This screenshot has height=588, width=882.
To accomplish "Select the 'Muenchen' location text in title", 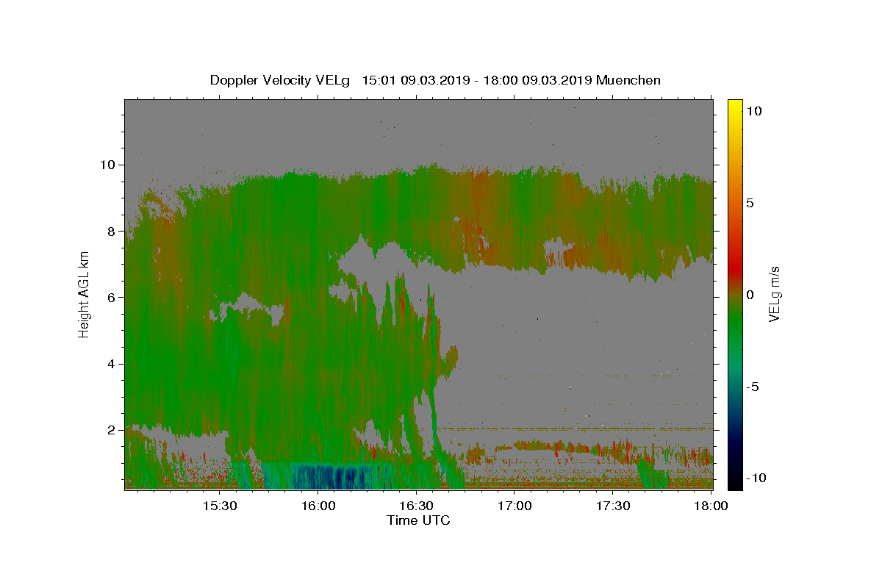I will click(628, 80).
